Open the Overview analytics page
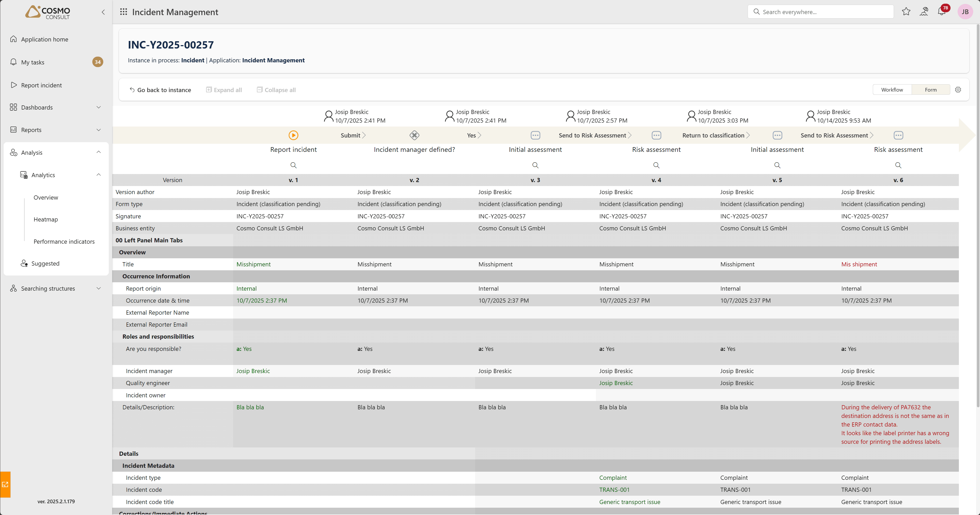 [x=46, y=197]
